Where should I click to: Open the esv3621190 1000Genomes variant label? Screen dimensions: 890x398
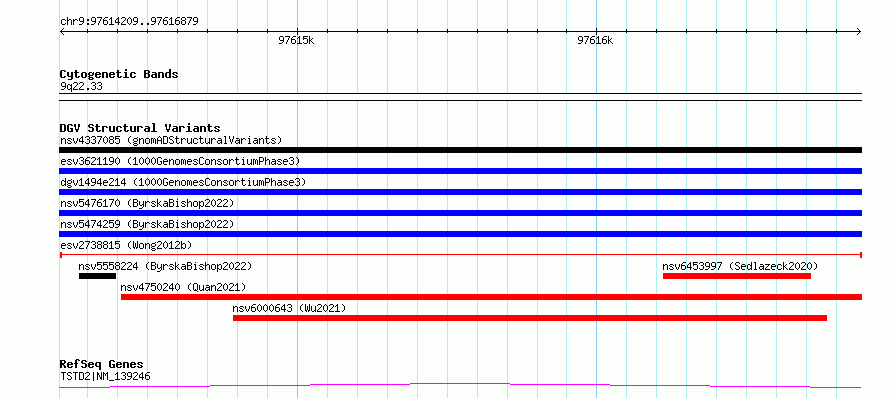(x=180, y=161)
